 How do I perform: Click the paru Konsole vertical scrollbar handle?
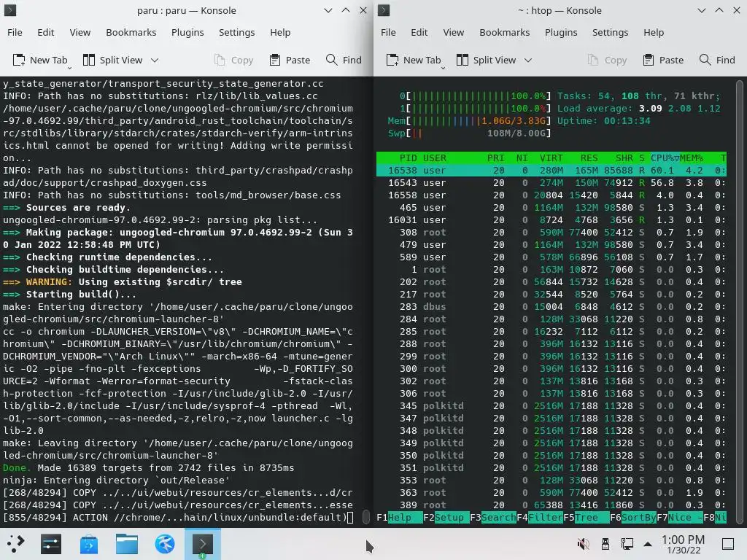pos(366,517)
